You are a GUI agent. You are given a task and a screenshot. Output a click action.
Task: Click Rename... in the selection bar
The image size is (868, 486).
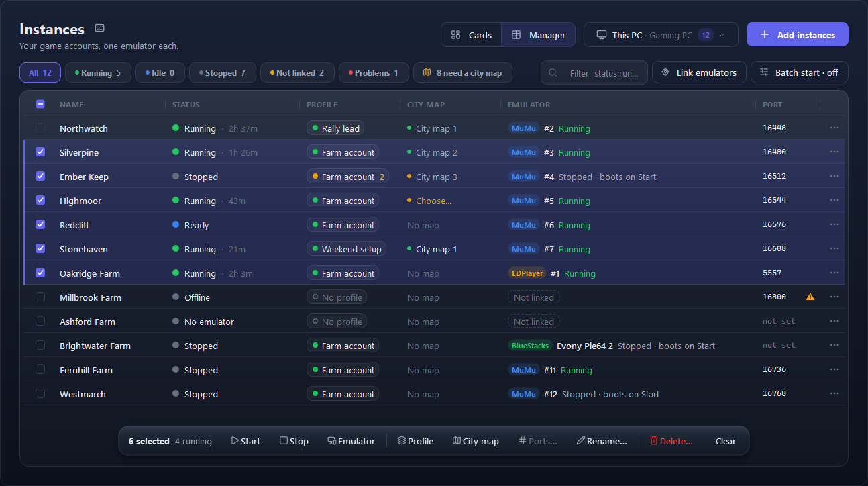pyautogui.click(x=602, y=441)
